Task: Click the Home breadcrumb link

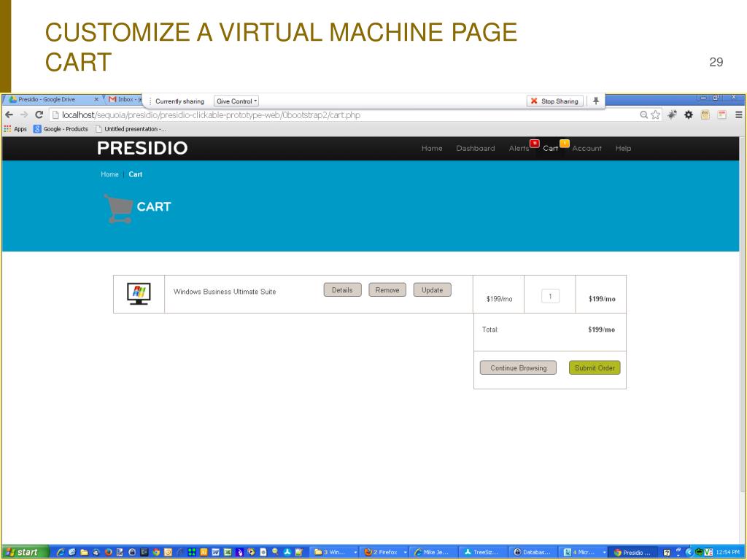Action: (109, 174)
